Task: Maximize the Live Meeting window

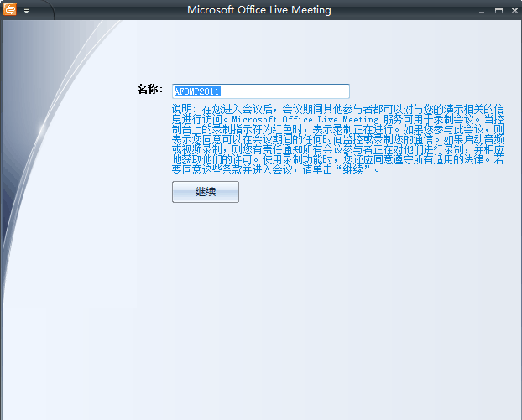Action: 499,11
